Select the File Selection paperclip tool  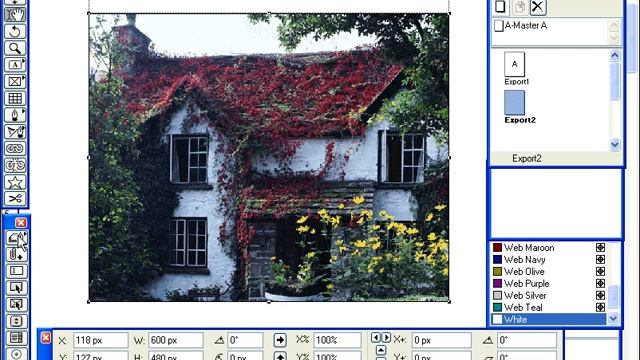[16, 255]
